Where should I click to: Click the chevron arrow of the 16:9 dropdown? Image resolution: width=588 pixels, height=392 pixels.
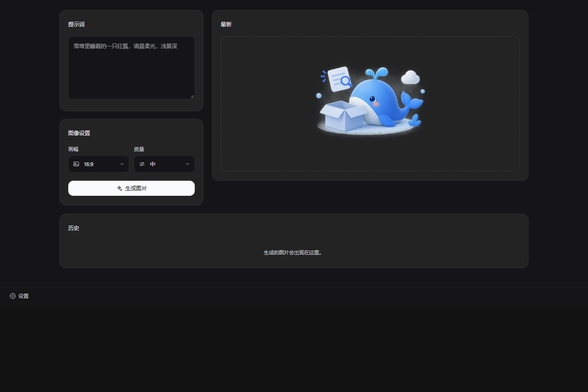click(122, 164)
